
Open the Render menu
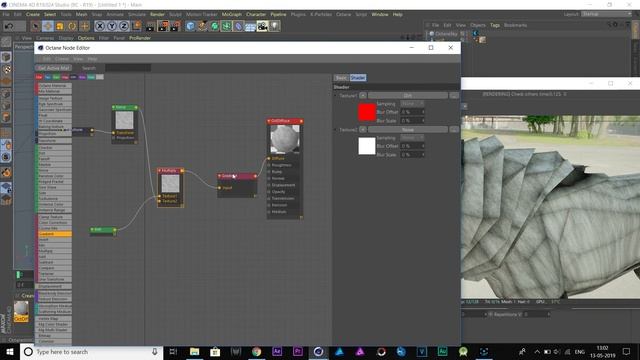[x=157, y=14]
